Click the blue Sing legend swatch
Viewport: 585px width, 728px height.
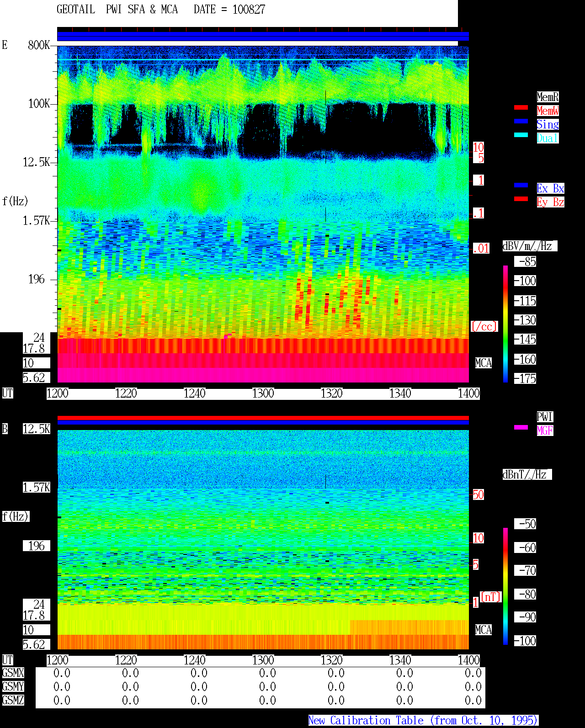pos(521,121)
